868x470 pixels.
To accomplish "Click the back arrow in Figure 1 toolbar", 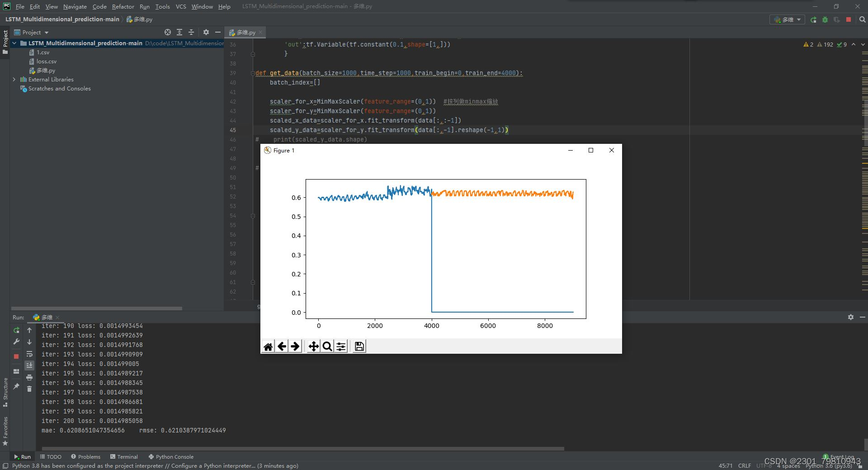I will click(x=282, y=347).
